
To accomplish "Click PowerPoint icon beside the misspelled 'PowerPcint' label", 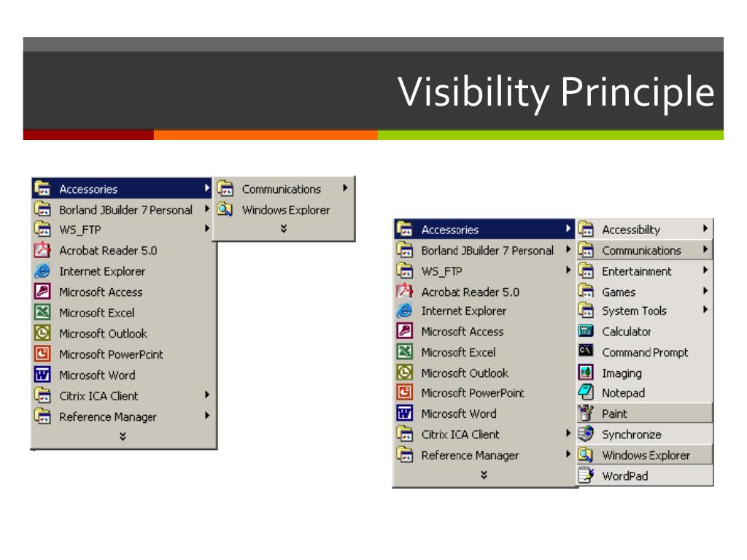I will click(x=42, y=354).
